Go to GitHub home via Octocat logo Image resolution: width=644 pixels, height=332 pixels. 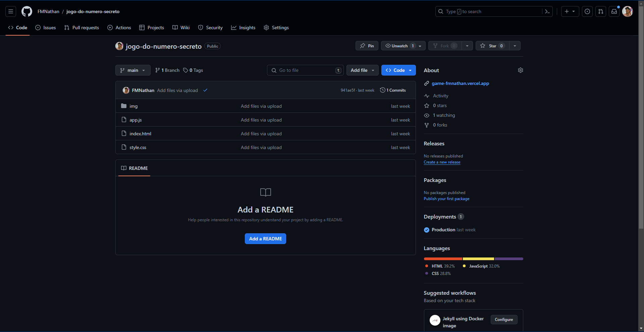coord(27,11)
